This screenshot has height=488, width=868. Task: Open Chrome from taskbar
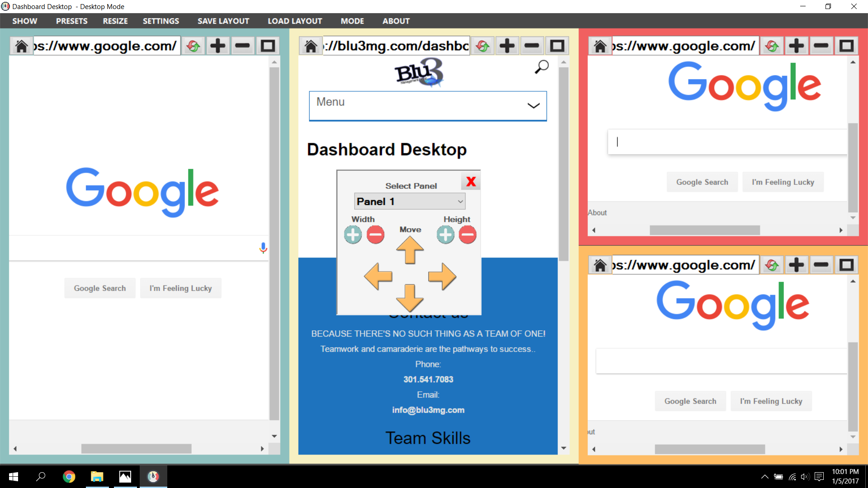(x=69, y=477)
